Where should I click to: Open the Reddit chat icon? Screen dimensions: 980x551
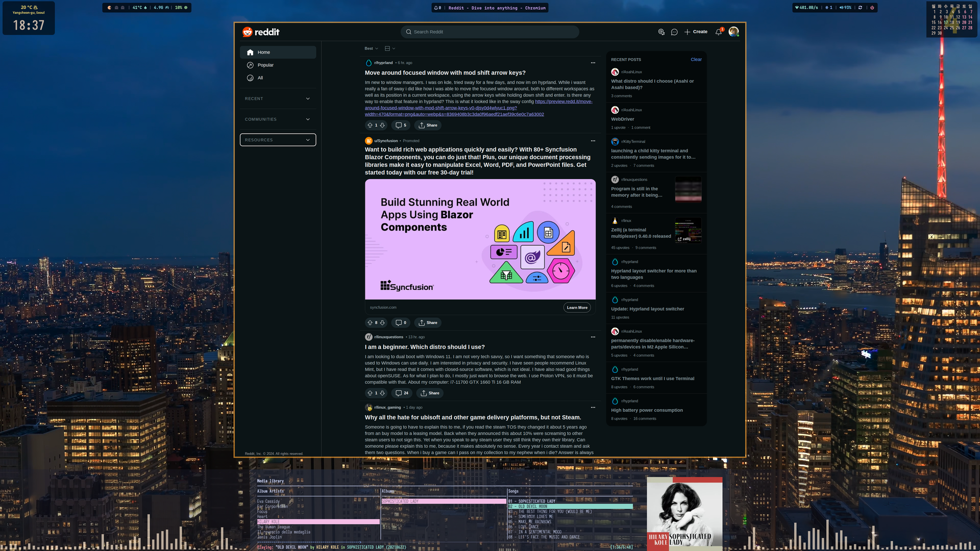click(x=674, y=32)
